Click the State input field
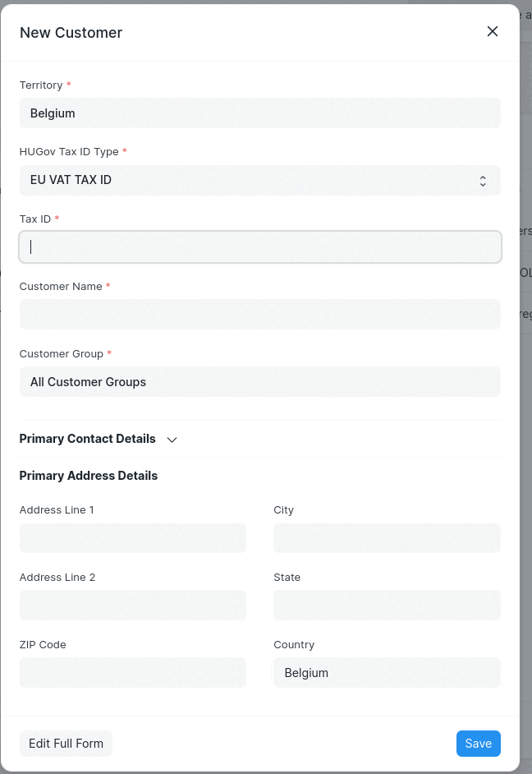This screenshot has width=532, height=774. (387, 606)
